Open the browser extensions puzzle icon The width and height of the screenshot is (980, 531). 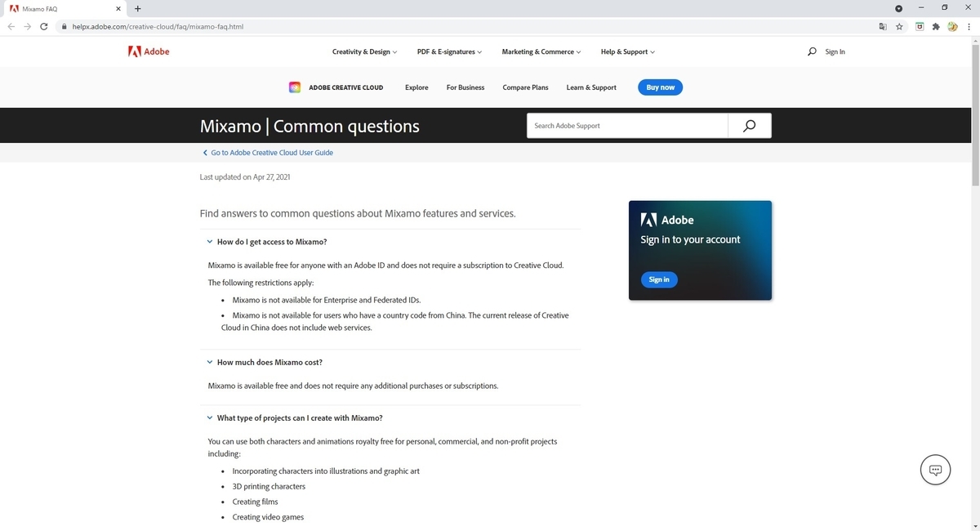[936, 26]
